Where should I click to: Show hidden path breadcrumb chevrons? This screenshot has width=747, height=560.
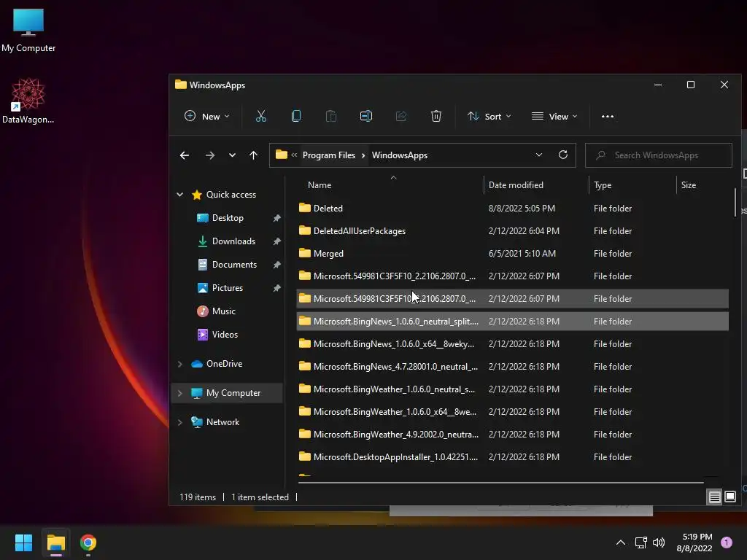[294, 155]
